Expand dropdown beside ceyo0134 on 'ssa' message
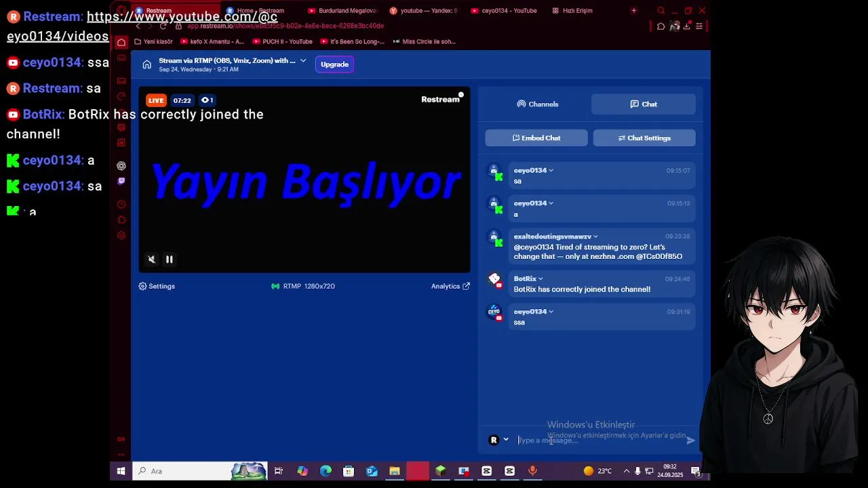The width and height of the screenshot is (868, 488). point(551,312)
